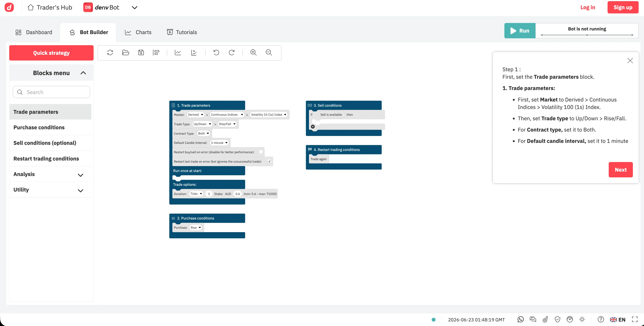Click the undo icon

216,52
